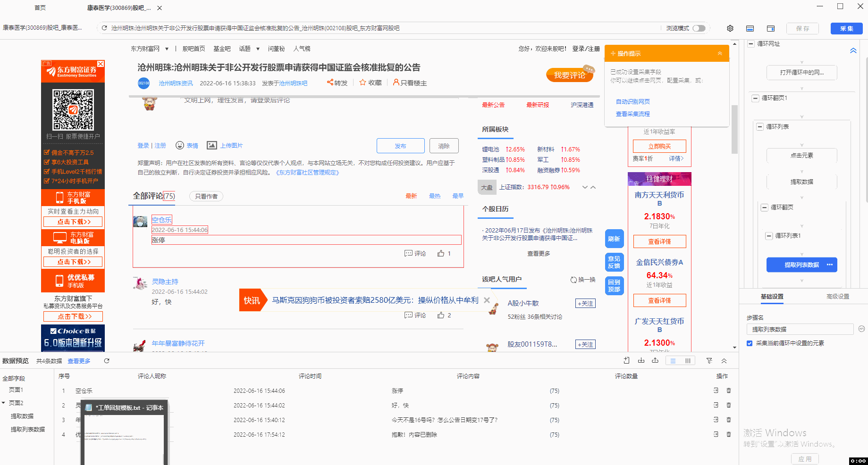Click the export (upload arrow) icon in preview toolbar
Viewport: 868px width, 465px height.
(x=655, y=361)
